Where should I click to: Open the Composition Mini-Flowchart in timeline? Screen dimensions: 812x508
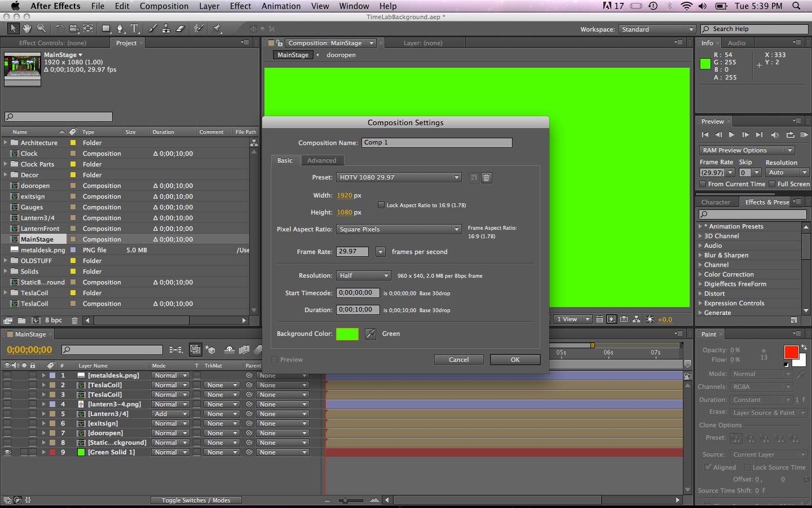[x=175, y=350]
